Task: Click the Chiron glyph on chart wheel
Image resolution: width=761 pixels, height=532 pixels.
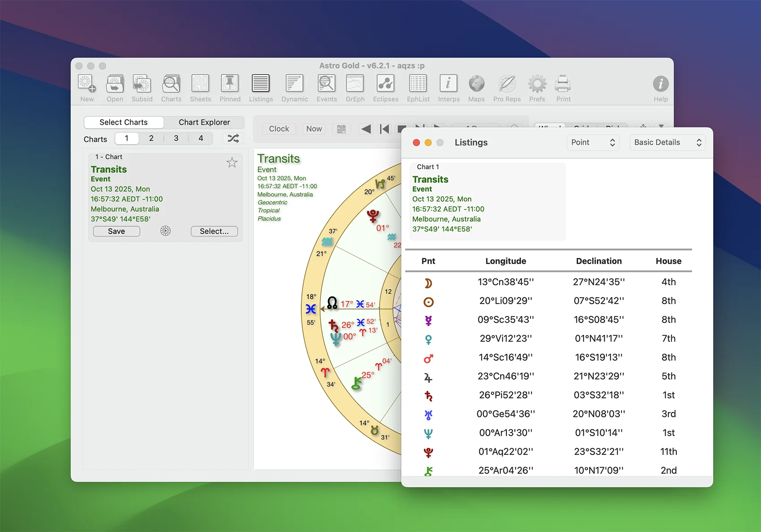Action: 357,383
